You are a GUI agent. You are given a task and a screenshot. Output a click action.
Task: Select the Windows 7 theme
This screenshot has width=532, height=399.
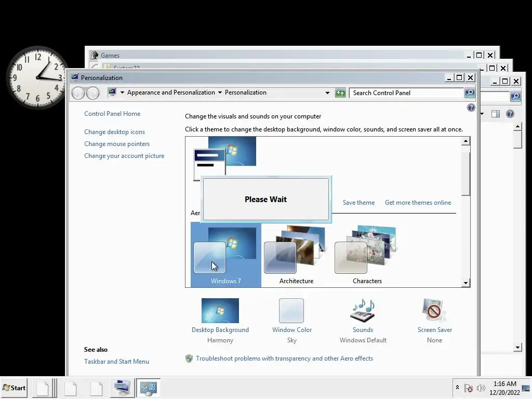click(x=226, y=255)
